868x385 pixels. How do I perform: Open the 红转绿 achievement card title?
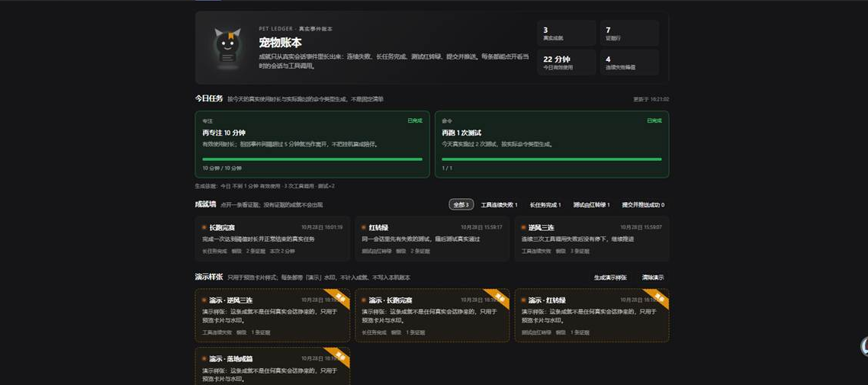tap(378, 227)
